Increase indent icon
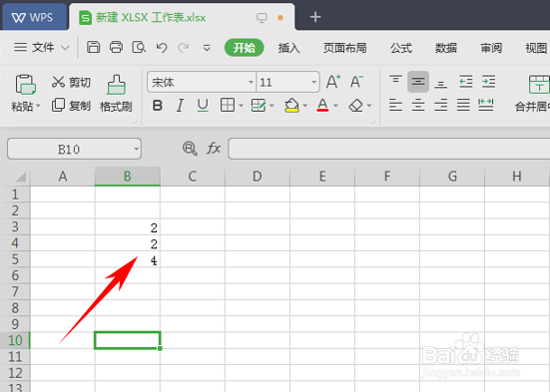This screenshot has height=392, width=550. [488, 82]
